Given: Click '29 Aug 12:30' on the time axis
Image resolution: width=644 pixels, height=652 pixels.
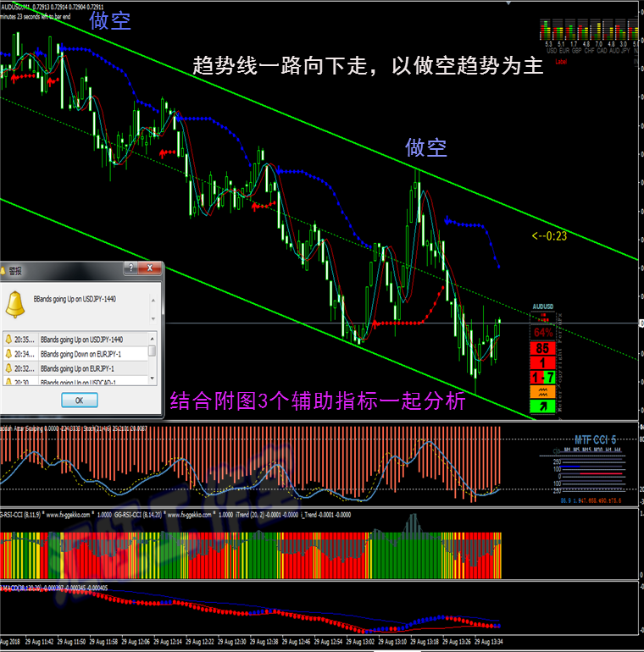Looking at the screenshot, I should click(231, 642).
